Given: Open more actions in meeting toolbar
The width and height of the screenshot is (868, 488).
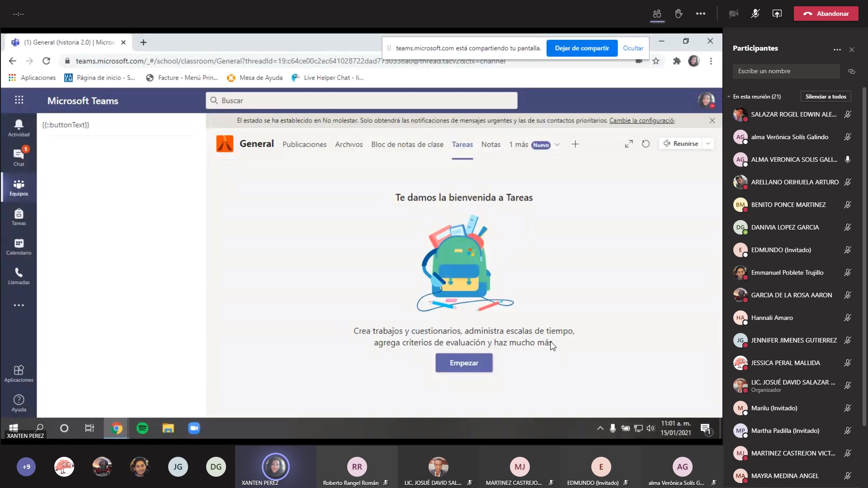Looking at the screenshot, I should (700, 14).
